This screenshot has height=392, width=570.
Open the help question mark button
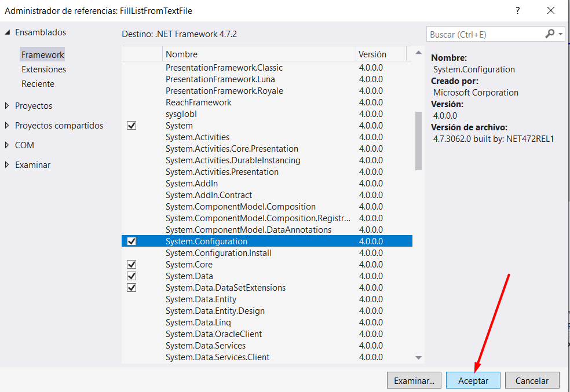click(x=517, y=10)
